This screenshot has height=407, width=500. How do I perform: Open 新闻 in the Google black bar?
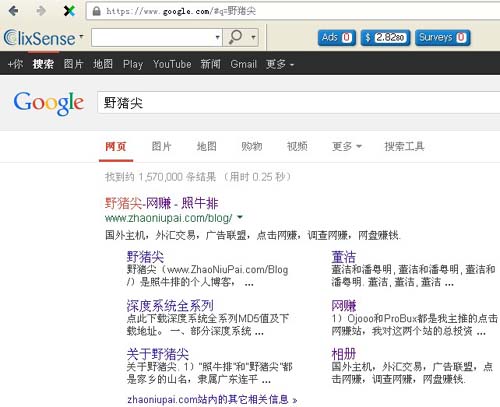click(210, 64)
